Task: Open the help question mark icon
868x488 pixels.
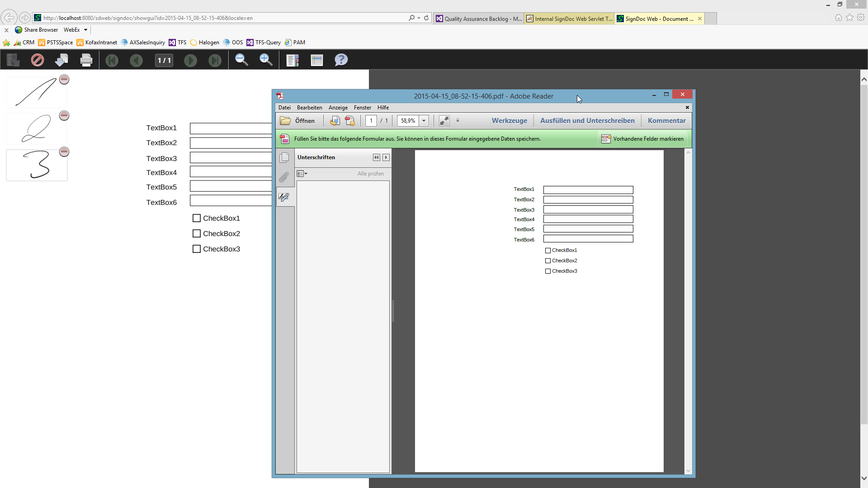Action: point(341,60)
